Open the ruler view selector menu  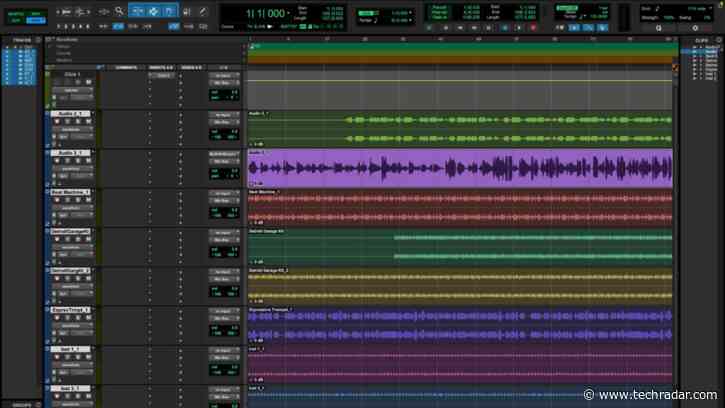[x=48, y=40]
